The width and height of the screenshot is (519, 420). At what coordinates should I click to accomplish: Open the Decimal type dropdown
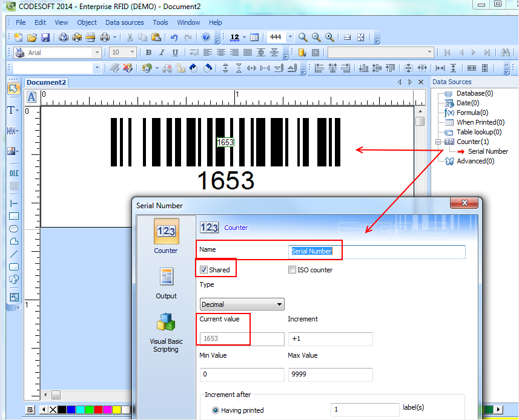pyautogui.click(x=242, y=304)
